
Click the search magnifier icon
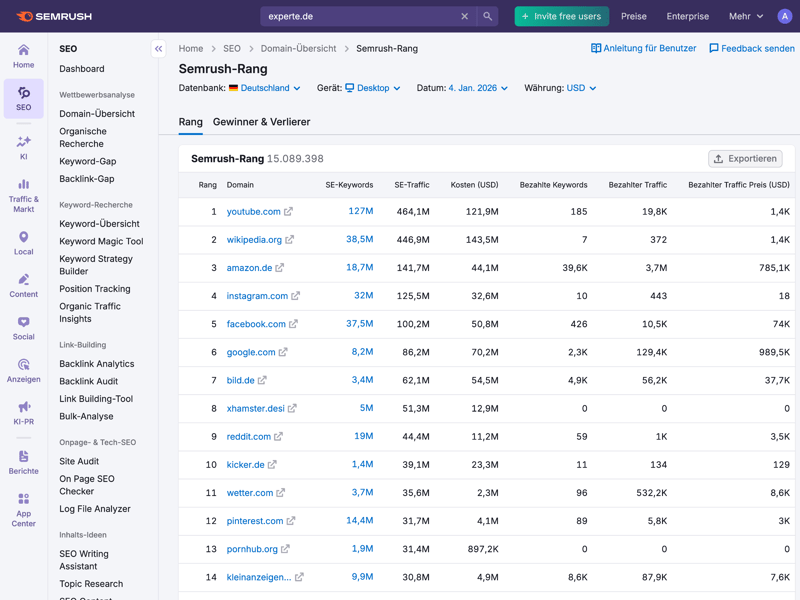click(487, 16)
